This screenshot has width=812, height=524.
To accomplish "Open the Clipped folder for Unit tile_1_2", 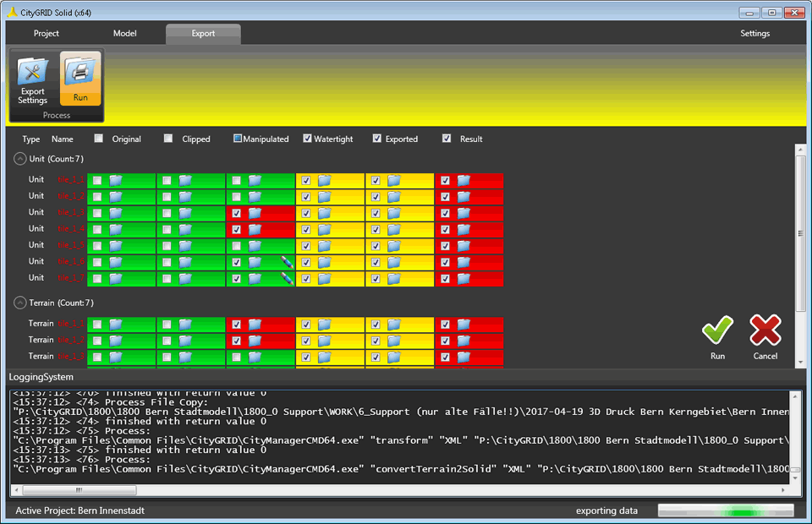I will pyautogui.click(x=185, y=197).
